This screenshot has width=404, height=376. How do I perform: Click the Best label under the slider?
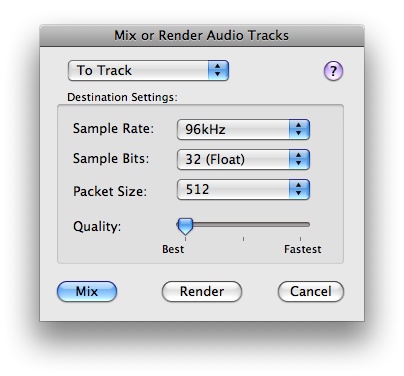click(173, 249)
